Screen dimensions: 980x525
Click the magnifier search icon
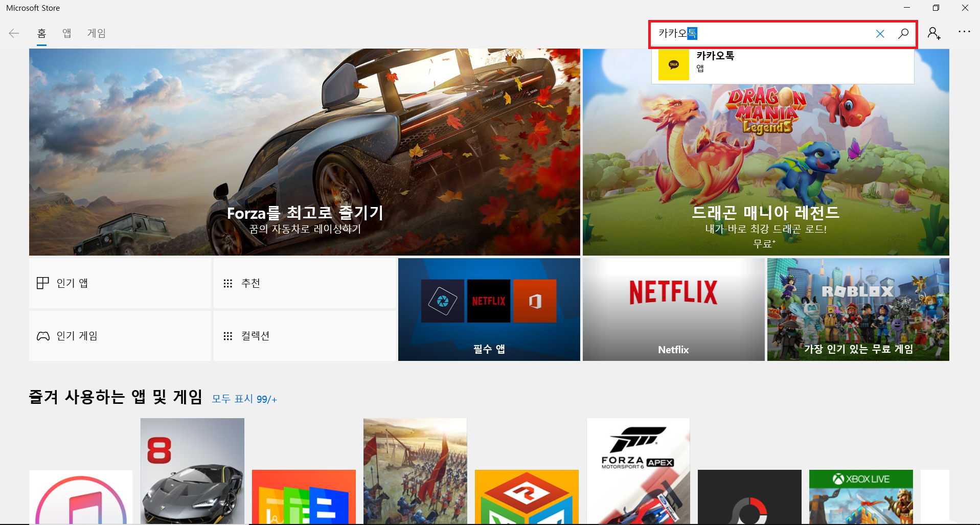(x=903, y=34)
